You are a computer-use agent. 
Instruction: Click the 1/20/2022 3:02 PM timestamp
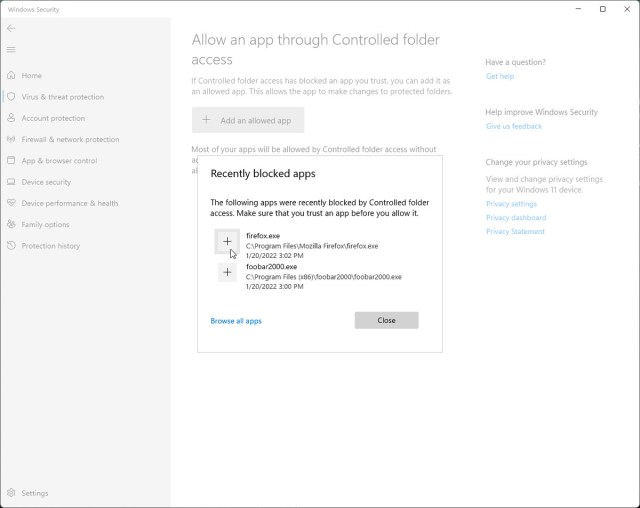click(x=275, y=256)
